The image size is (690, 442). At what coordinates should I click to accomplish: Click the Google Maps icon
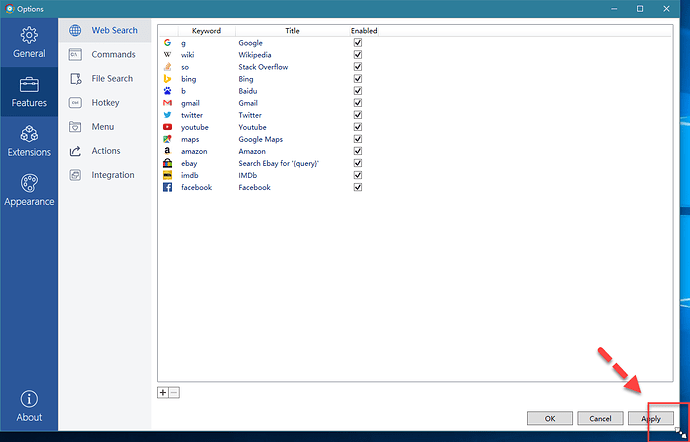167,139
